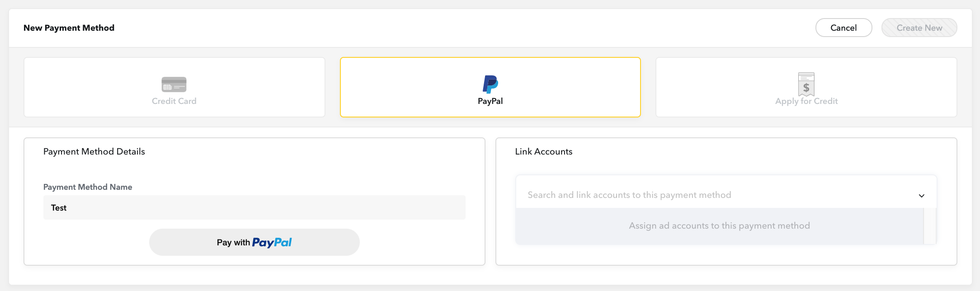Click the Pay with PayPal button
The width and height of the screenshot is (980, 291).
pos(254,242)
